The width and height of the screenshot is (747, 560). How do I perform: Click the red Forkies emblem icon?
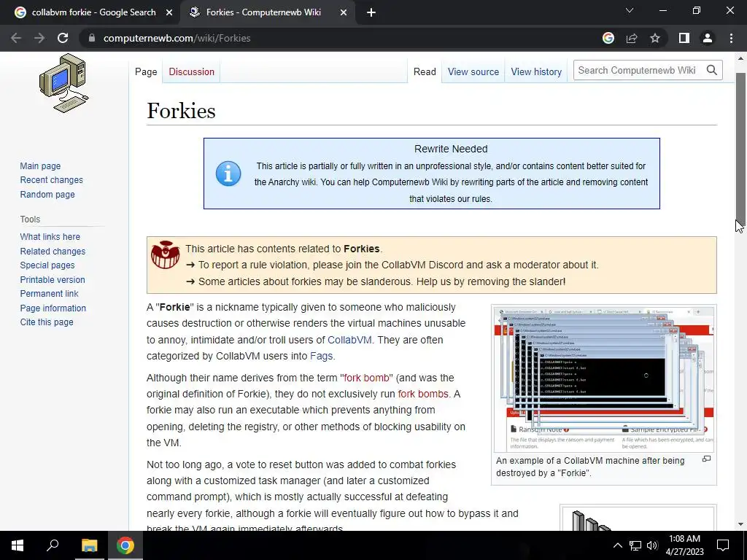point(166,254)
